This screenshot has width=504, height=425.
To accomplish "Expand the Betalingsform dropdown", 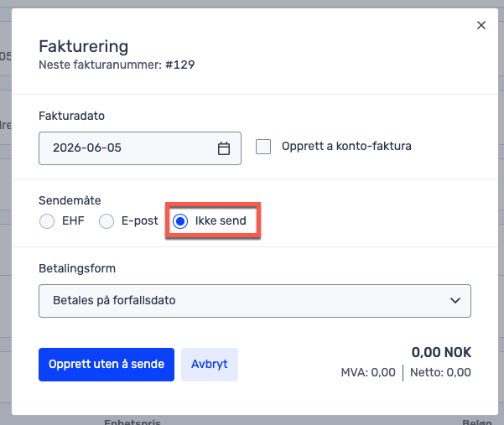I will tap(255, 301).
